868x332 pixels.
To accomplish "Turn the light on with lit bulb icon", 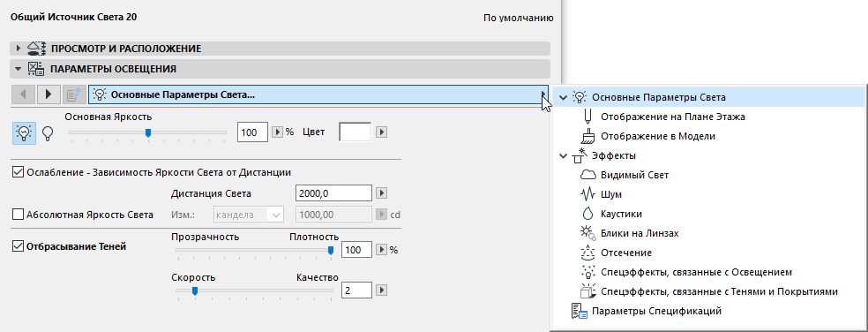I will click(x=25, y=133).
